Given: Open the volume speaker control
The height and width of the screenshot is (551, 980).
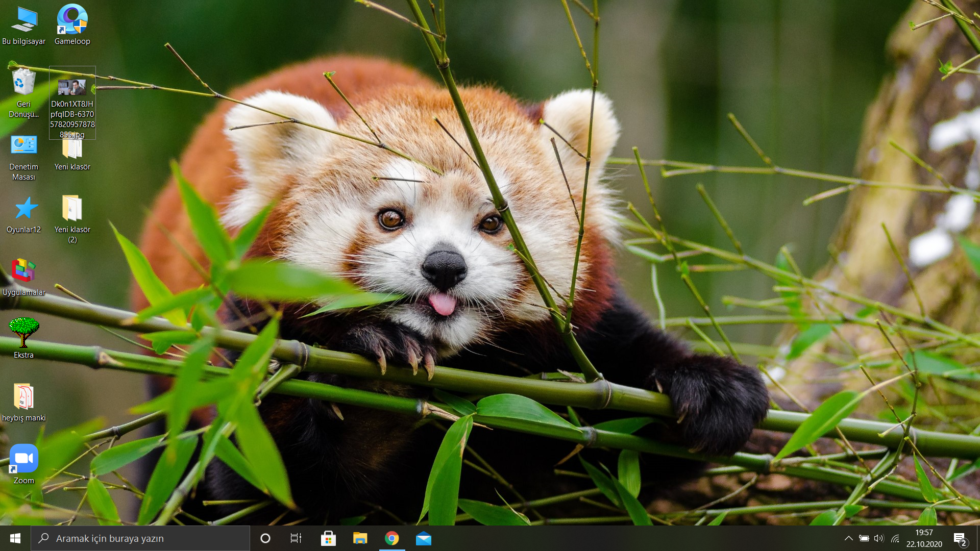Looking at the screenshot, I should pos(878,538).
